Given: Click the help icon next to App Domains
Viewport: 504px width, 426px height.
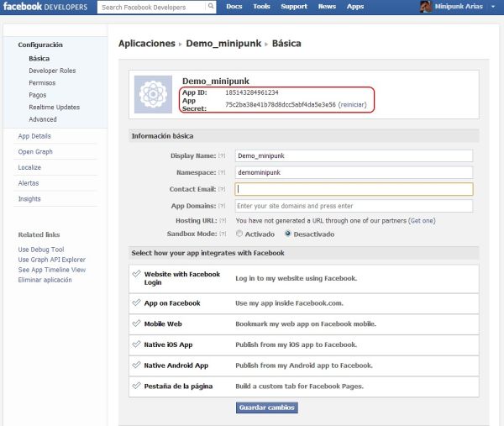Looking at the screenshot, I should 222,206.
